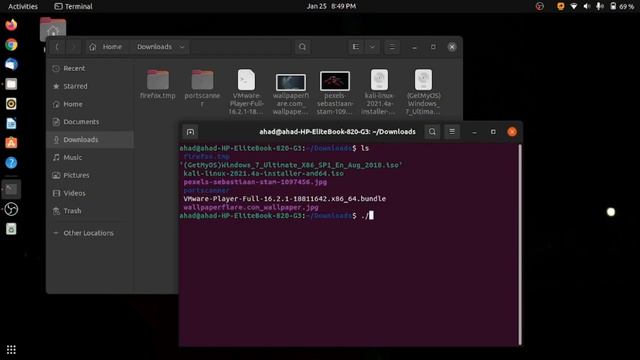Select the VMware-Player-Full bundle file
The height and width of the screenshot is (360, 640).
point(246,92)
